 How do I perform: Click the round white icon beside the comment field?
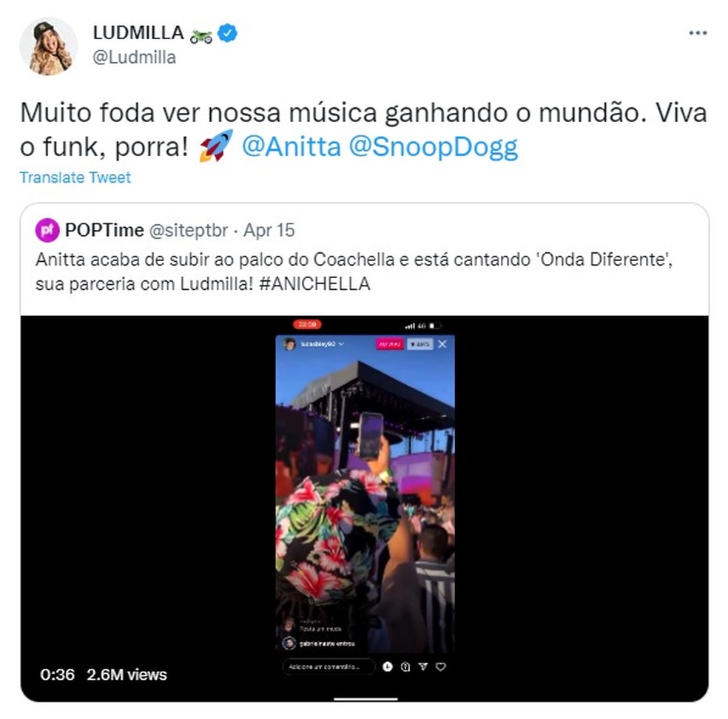click(387, 666)
